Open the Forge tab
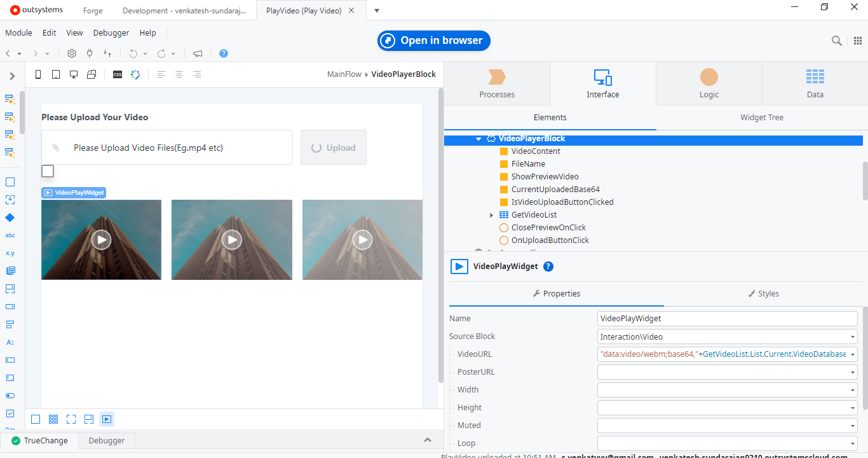868x458 pixels. pos(93,11)
